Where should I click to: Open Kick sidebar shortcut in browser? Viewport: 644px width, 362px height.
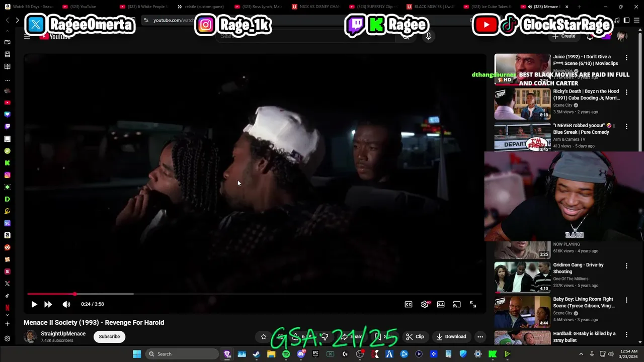click(7, 163)
